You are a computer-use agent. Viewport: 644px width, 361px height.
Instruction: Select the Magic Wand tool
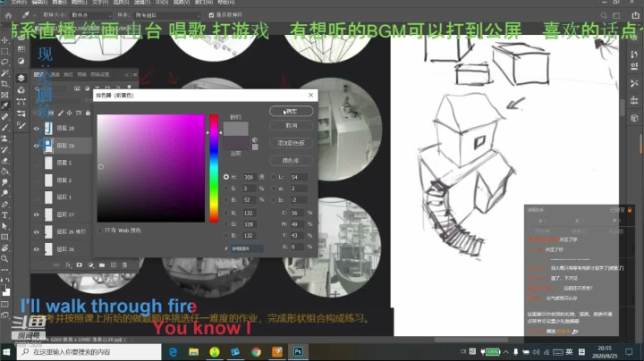pos(5,73)
